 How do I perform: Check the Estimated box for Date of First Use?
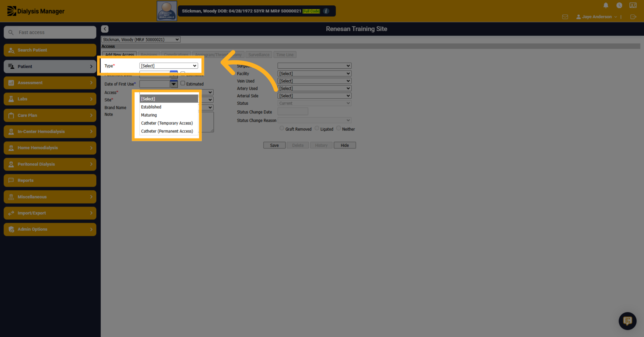tap(183, 83)
